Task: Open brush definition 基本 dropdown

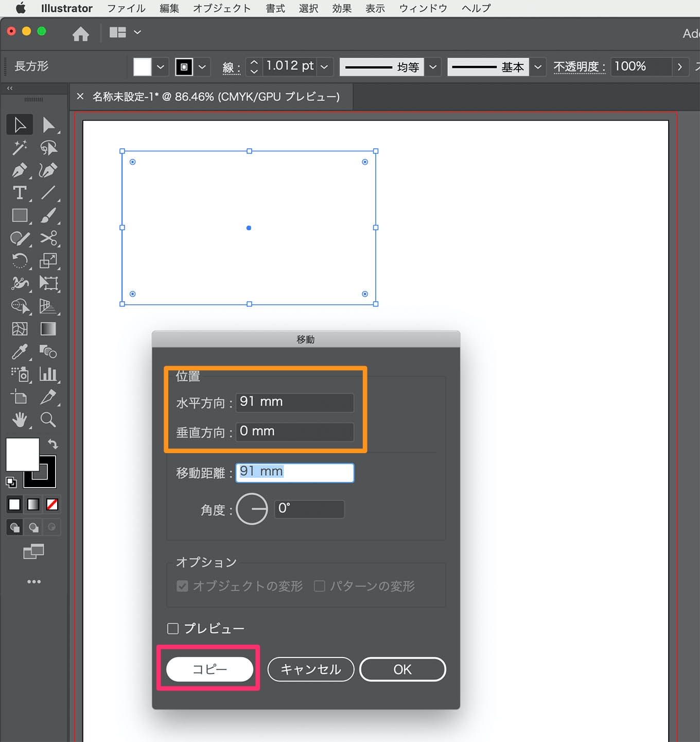Action: click(538, 67)
